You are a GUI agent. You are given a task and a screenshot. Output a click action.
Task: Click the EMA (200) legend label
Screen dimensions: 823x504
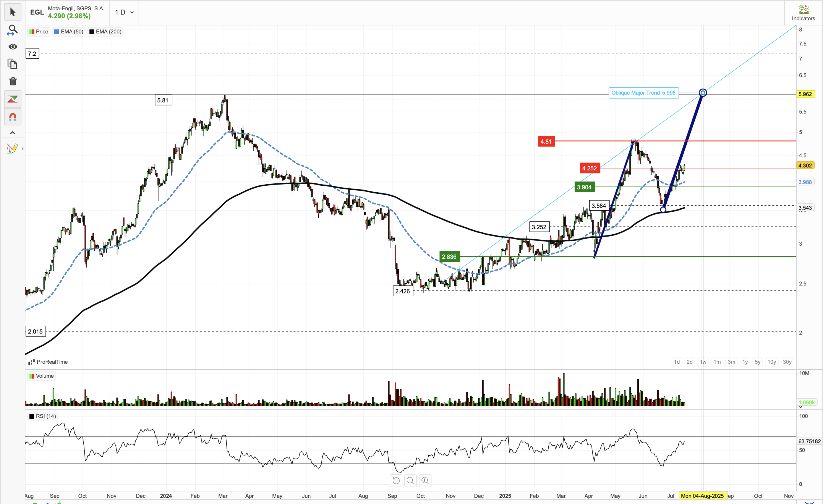tap(108, 32)
